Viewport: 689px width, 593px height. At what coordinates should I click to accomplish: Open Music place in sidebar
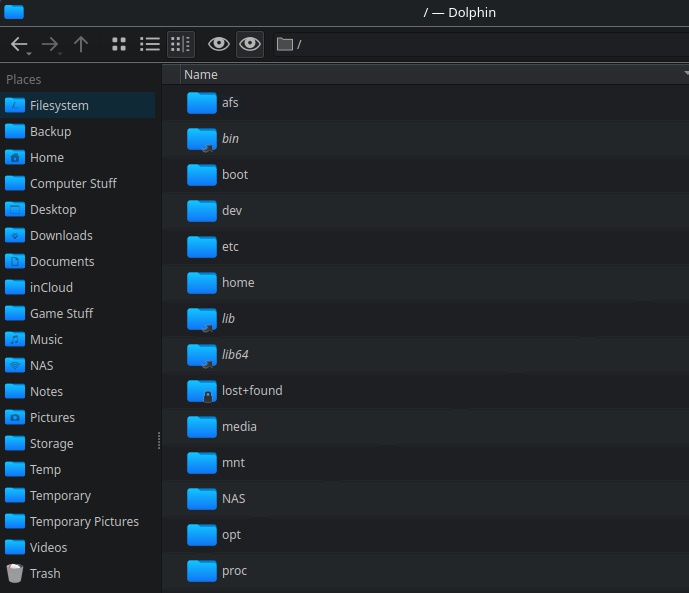[x=78, y=340]
